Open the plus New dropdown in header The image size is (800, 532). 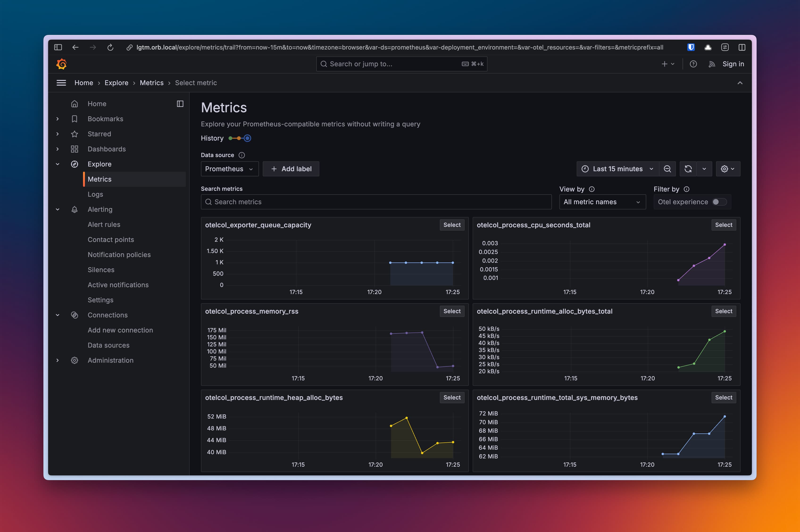coord(668,64)
